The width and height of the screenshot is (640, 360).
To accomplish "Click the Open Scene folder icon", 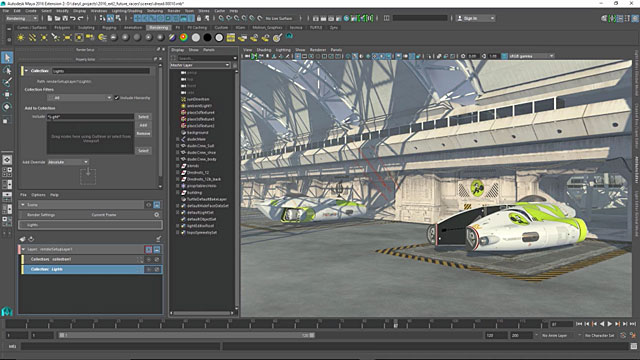I will click(x=58, y=18).
